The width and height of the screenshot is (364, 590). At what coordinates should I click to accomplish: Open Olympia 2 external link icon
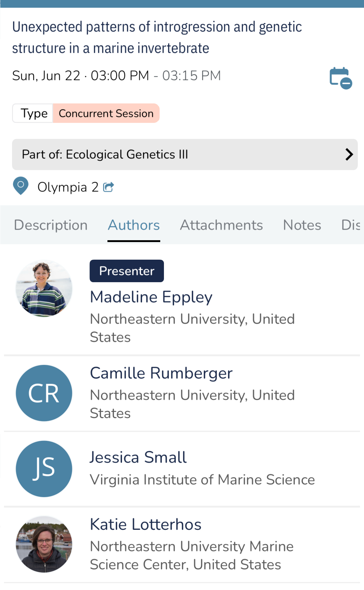point(108,187)
